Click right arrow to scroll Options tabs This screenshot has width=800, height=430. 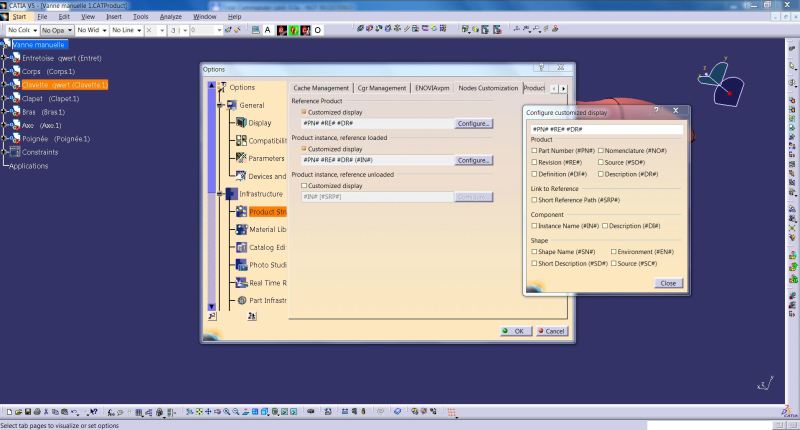coord(563,88)
